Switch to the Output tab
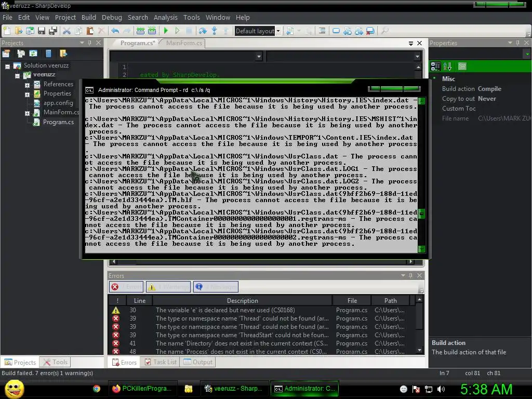Screen dimensions: 532x399 point(198,362)
